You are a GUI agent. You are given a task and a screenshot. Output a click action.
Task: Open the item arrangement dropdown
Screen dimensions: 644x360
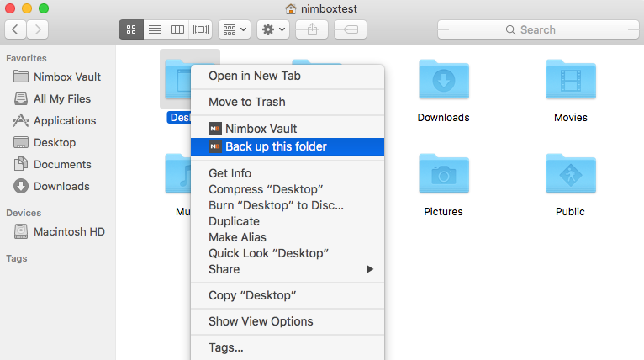coord(235,29)
